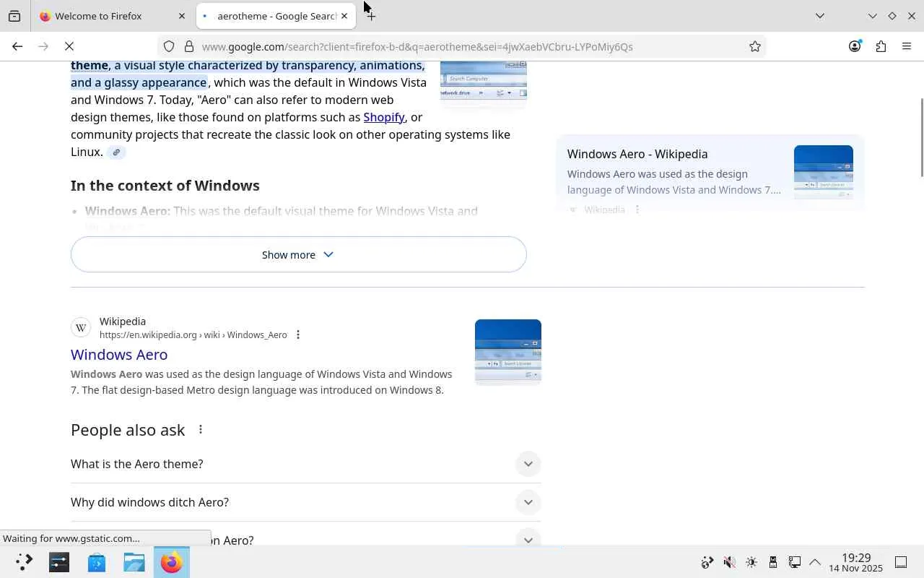Viewport: 924px width, 578px height.
Task: Click the forward navigation arrow
Action: click(43, 46)
